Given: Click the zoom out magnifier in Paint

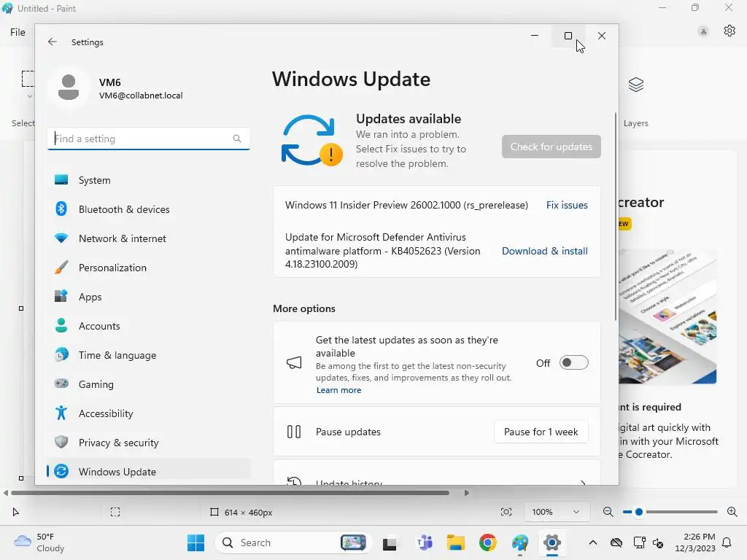Looking at the screenshot, I should click(608, 512).
